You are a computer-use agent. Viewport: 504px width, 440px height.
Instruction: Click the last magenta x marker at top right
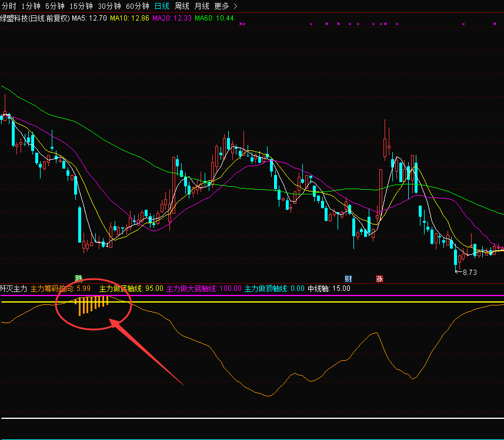coord(495,24)
